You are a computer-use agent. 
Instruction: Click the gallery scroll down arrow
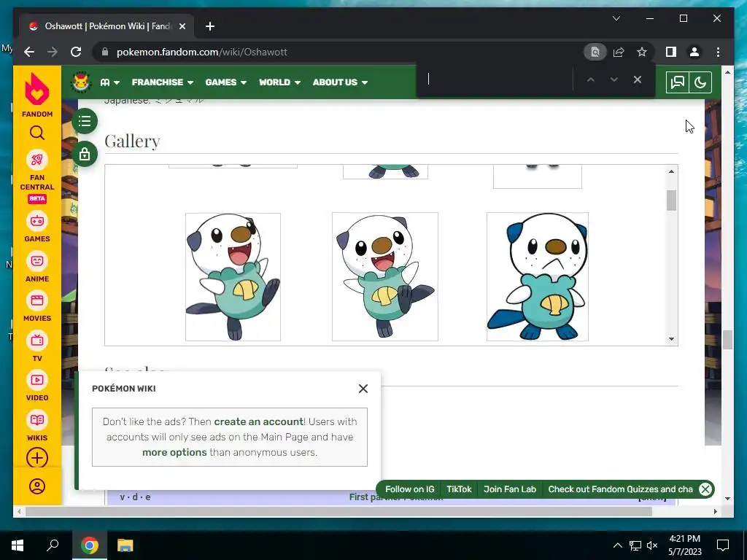(671, 339)
